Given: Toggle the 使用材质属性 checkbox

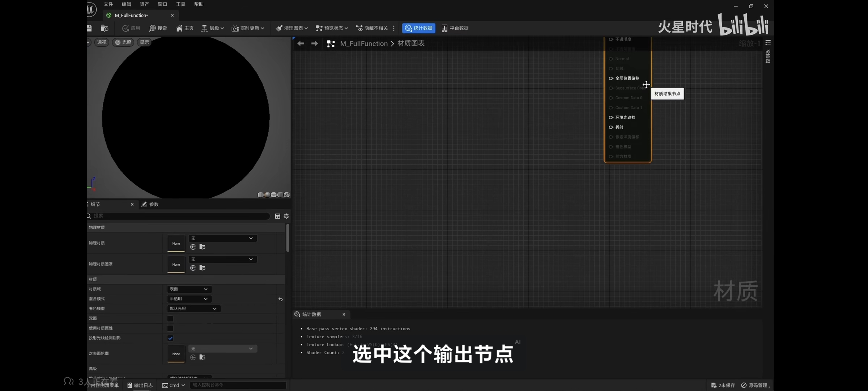Looking at the screenshot, I should 170,328.
